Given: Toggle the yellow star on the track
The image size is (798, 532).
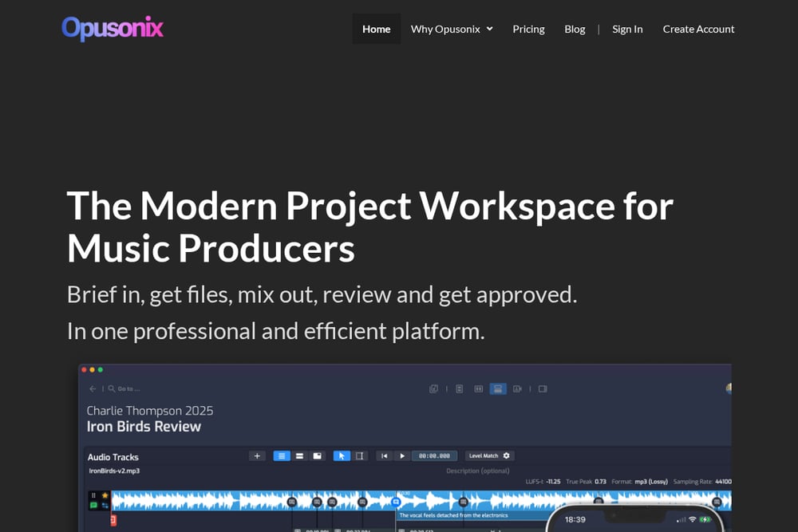Looking at the screenshot, I should 105,495.
